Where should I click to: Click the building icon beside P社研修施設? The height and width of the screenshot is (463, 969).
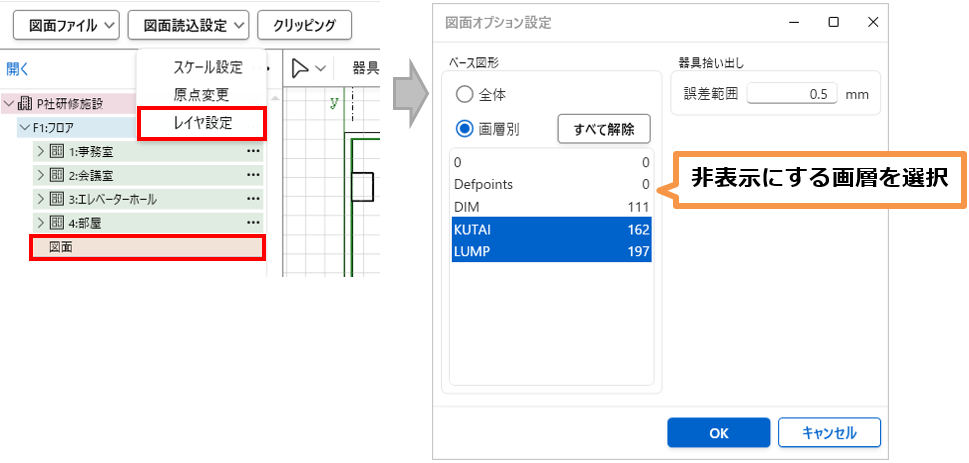(27, 103)
